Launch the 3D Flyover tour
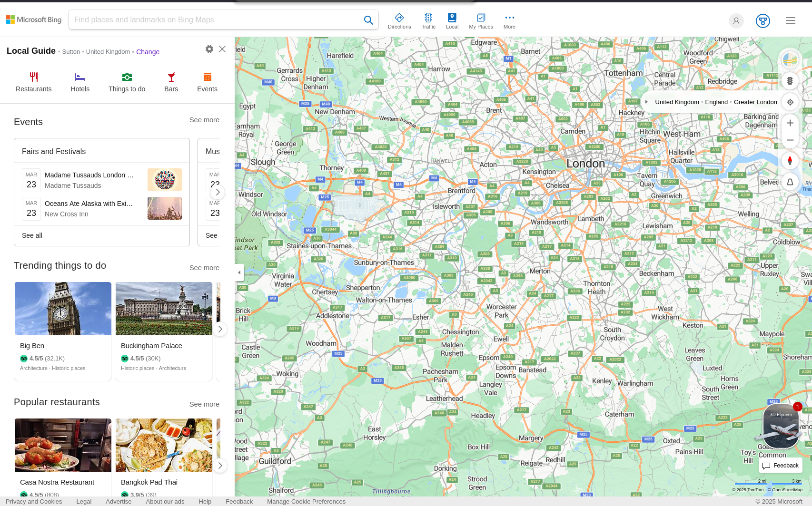The image size is (812, 506). click(781, 426)
